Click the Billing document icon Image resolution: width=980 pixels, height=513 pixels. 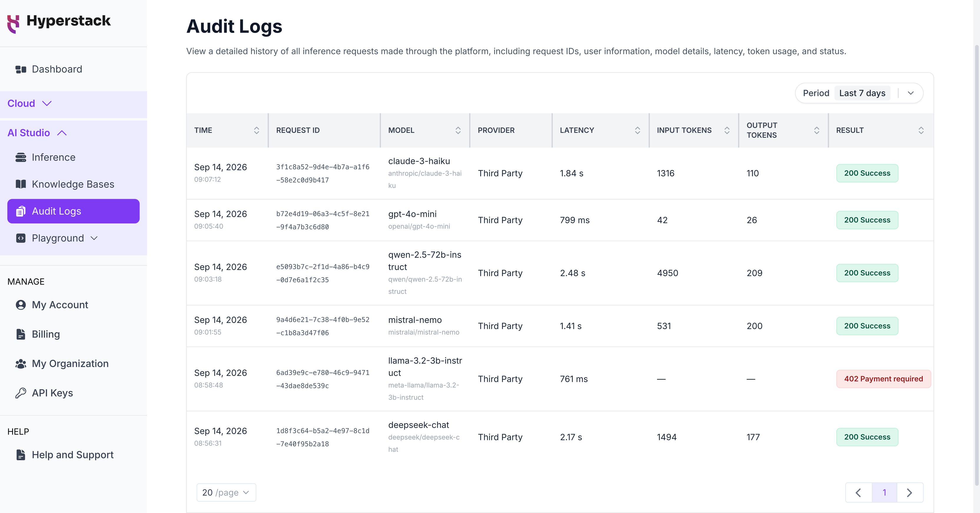[21, 334]
